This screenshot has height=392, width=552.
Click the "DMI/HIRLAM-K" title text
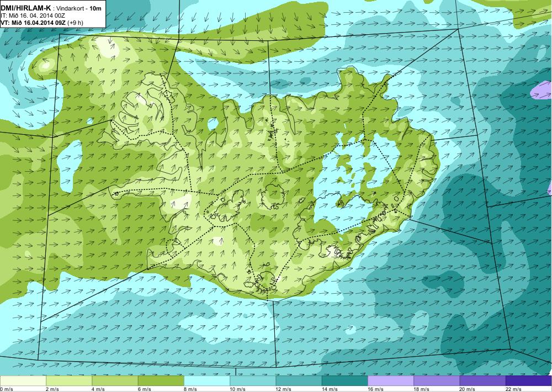pos(26,8)
